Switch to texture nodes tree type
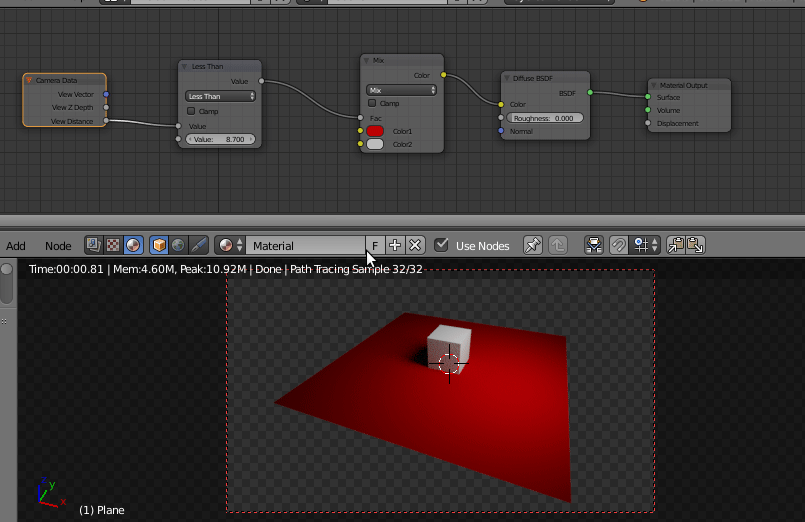The width and height of the screenshot is (805, 522). point(113,245)
